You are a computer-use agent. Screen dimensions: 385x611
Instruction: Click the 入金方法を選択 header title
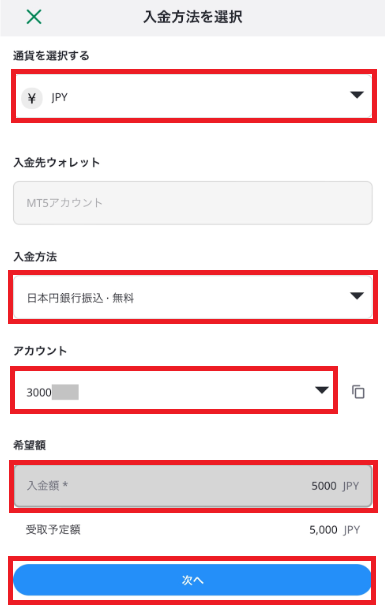coord(192,17)
